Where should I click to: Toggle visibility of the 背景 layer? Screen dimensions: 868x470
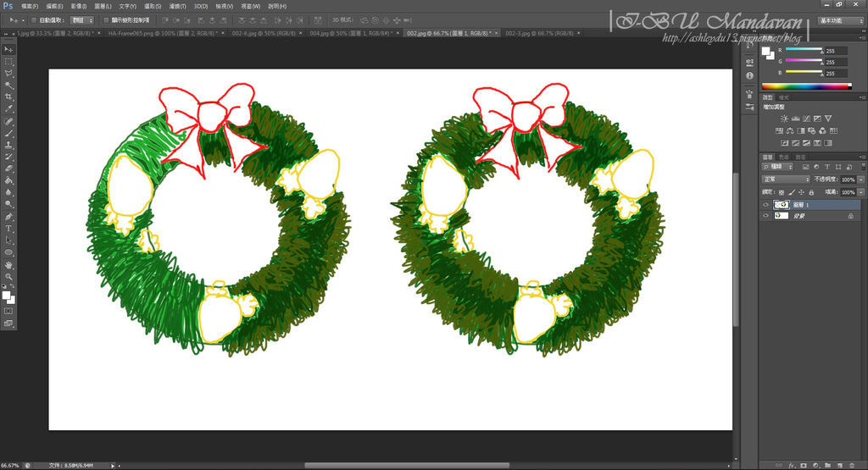(765, 217)
